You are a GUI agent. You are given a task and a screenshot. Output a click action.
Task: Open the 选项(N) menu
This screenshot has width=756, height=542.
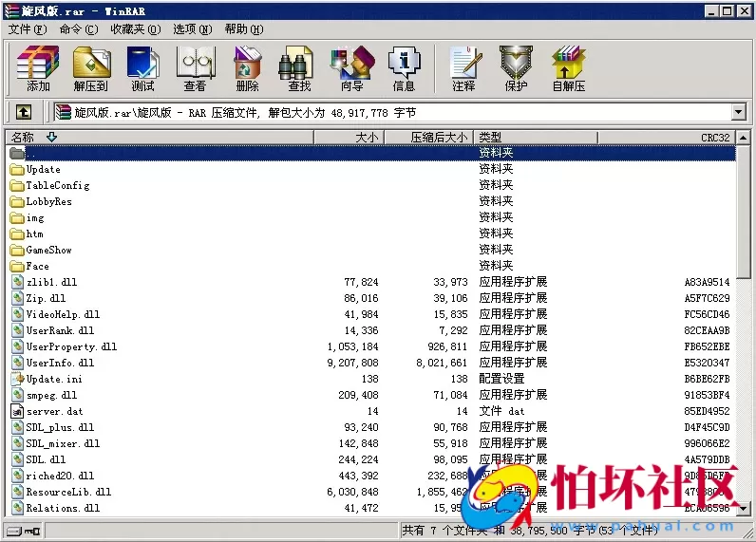[x=193, y=29]
